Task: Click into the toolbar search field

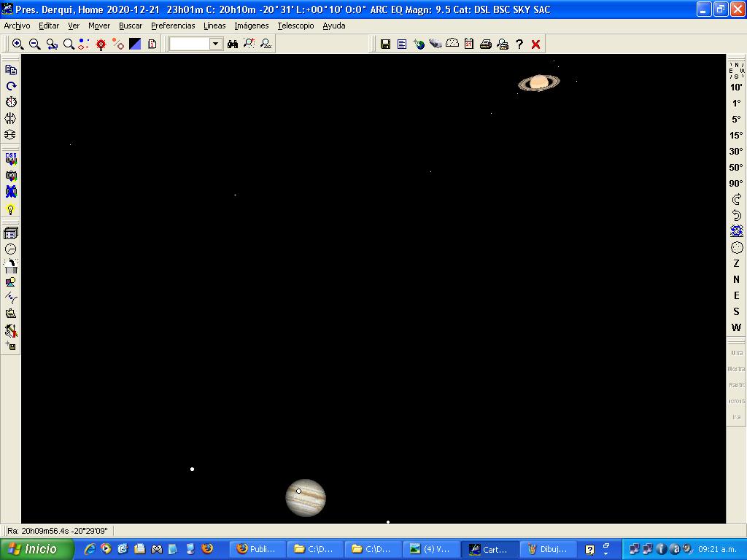Action: [x=190, y=44]
